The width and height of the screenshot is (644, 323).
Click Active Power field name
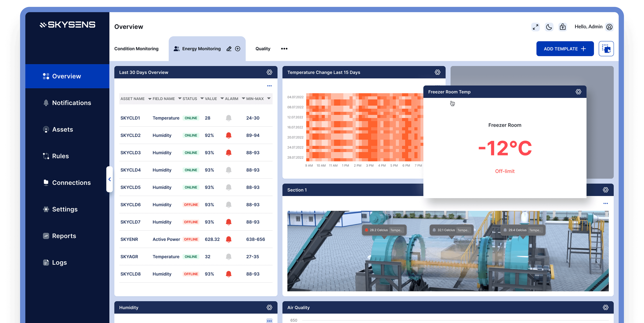point(166,239)
